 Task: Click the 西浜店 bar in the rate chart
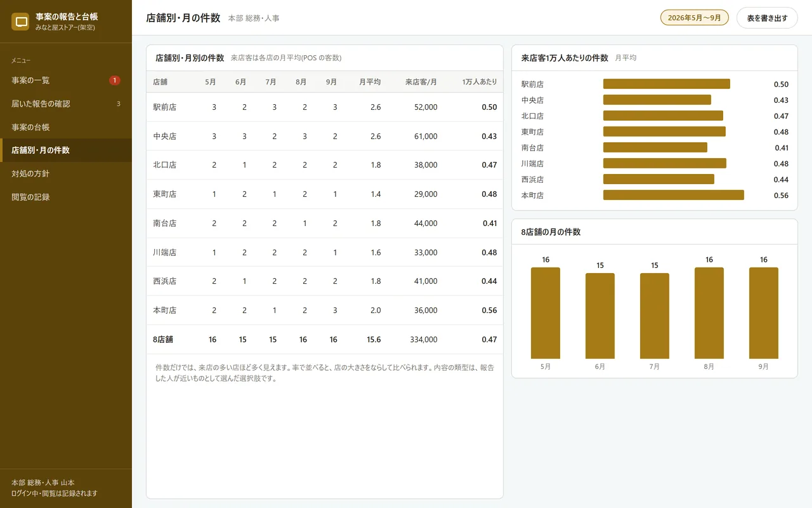(x=658, y=179)
